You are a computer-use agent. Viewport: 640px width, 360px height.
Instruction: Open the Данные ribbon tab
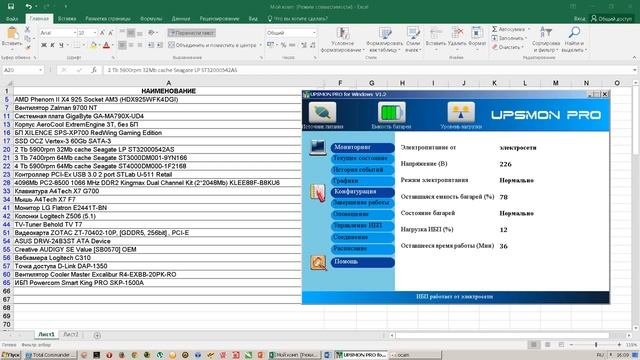point(181,19)
